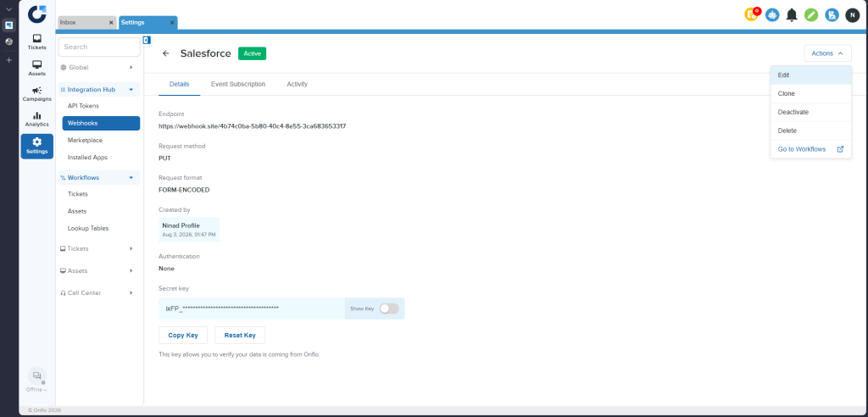Click the PUT request method value
868x417 pixels.
tap(164, 158)
